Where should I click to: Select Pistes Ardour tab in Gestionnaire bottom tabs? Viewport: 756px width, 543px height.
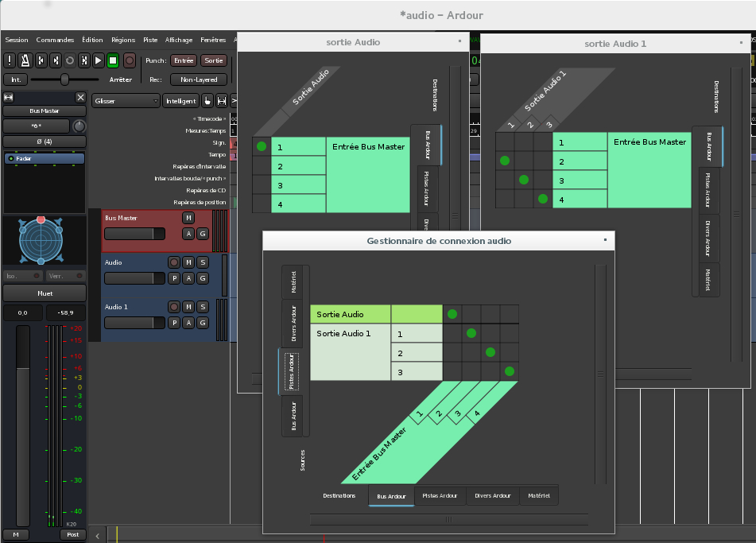(x=440, y=496)
